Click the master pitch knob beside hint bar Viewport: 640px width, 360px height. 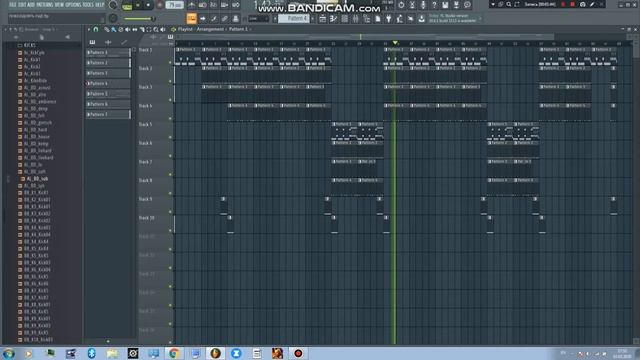(x=113, y=18)
